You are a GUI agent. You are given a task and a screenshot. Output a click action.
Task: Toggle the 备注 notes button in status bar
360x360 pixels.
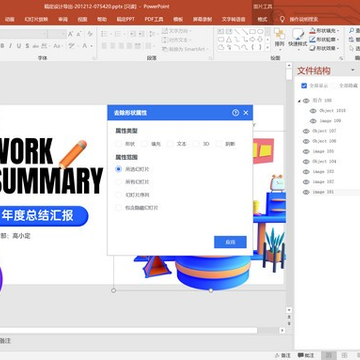[283, 355]
